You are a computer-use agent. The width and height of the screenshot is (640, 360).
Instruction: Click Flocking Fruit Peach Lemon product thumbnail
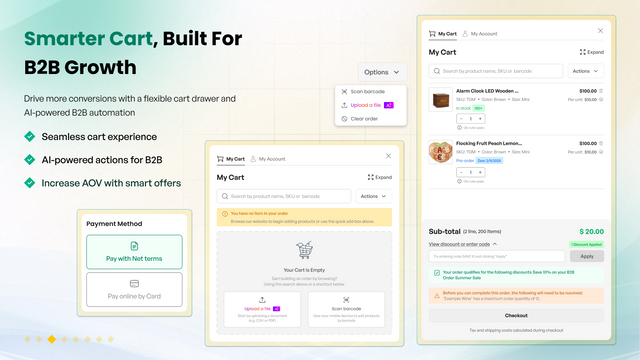click(440, 152)
